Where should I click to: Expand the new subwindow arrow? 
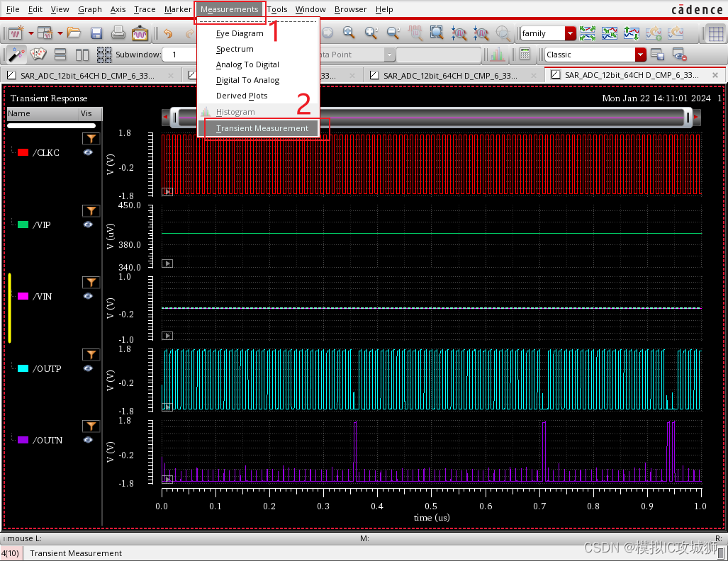tap(60, 33)
